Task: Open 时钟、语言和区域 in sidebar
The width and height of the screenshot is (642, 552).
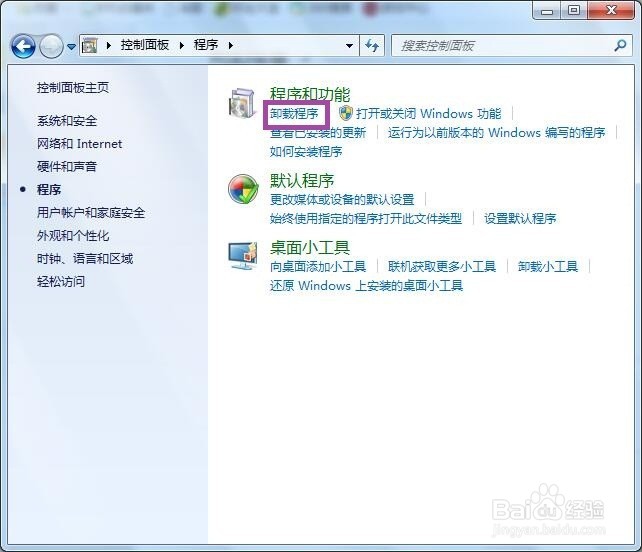Action: (x=85, y=258)
